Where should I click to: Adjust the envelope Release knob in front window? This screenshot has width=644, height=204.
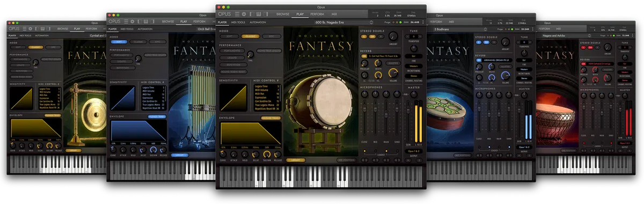[x=278, y=154]
